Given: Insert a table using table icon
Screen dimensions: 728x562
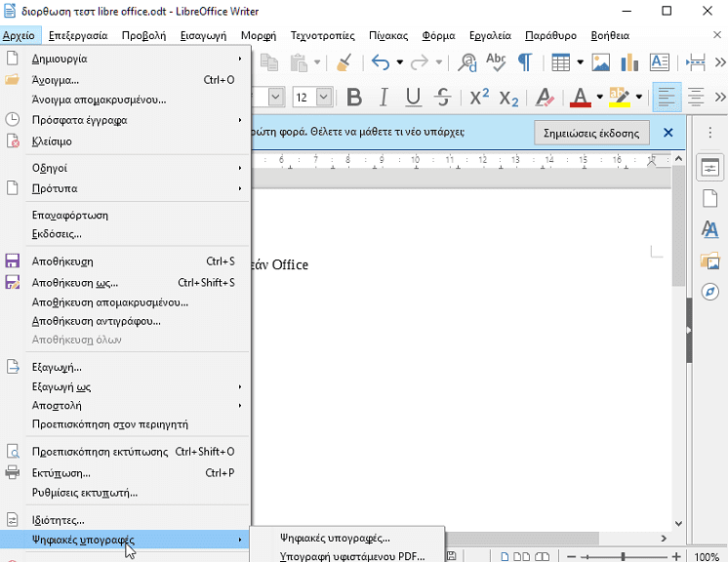Looking at the screenshot, I should tap(560, 62).
